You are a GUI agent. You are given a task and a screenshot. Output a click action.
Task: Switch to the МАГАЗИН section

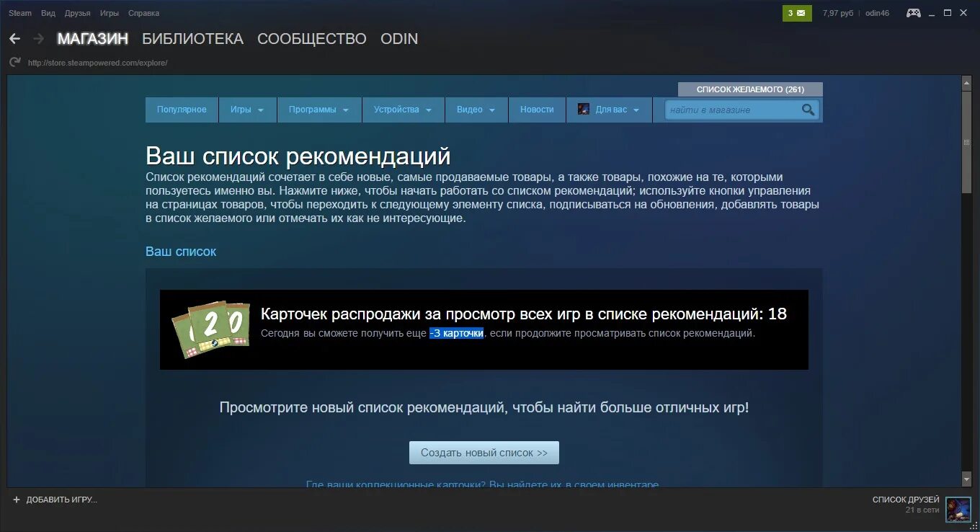point(93,39)
